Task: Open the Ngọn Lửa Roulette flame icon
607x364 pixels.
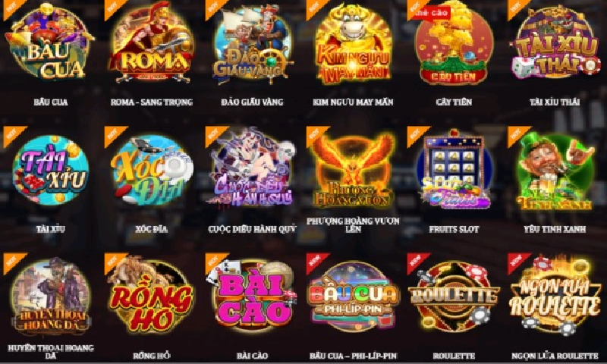Action: [555, 296]
